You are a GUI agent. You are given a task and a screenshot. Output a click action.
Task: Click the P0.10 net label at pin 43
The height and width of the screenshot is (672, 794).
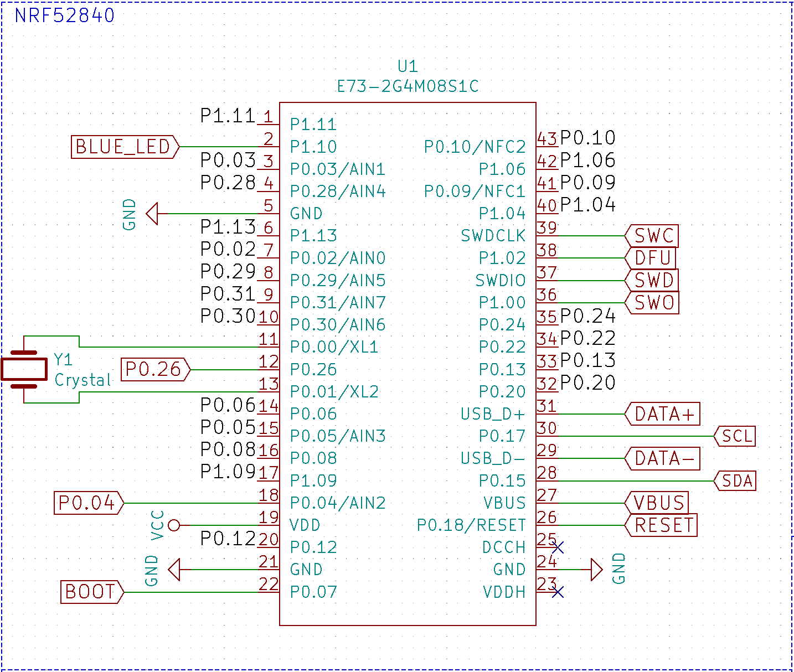click(587, 138)
